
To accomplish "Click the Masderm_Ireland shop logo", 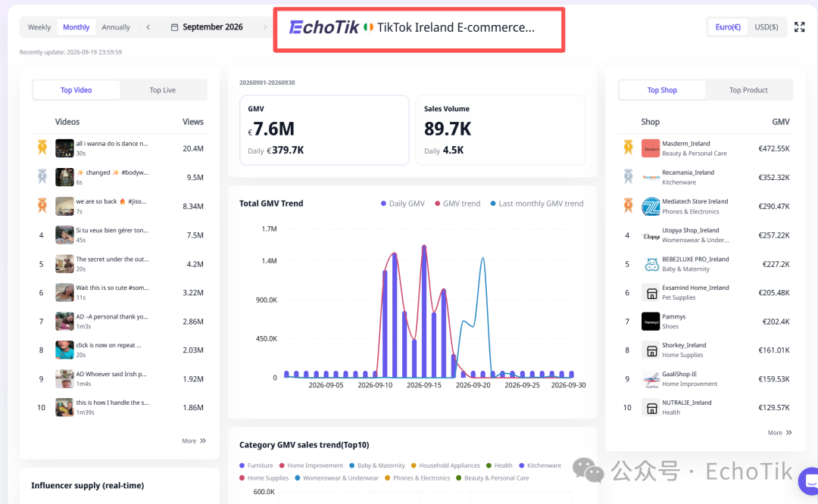I will point(651,148).
